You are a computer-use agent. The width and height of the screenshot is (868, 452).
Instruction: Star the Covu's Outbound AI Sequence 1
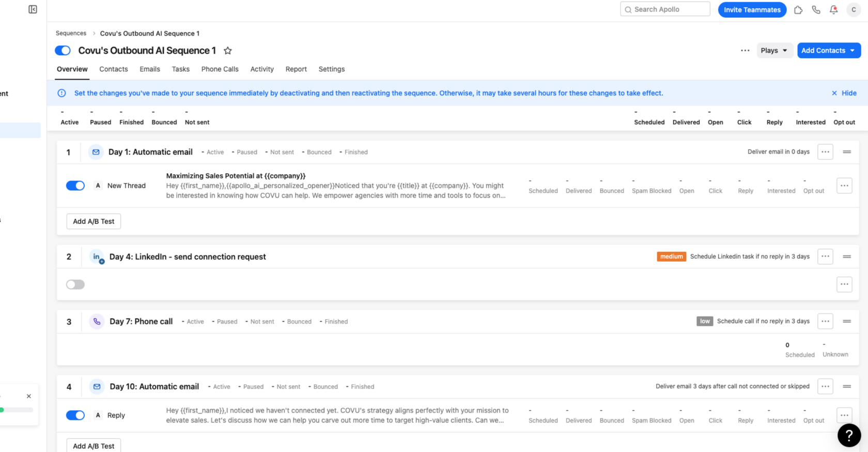tap(228, 51)
